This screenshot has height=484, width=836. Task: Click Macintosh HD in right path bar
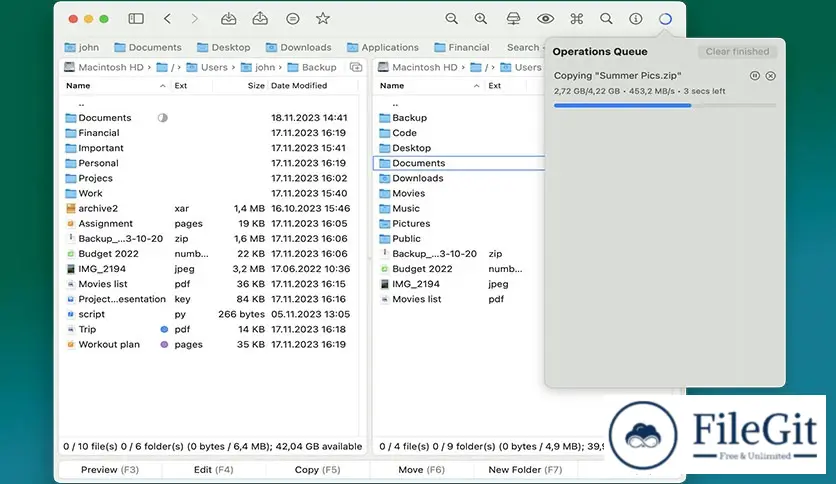tap(417, 67)
